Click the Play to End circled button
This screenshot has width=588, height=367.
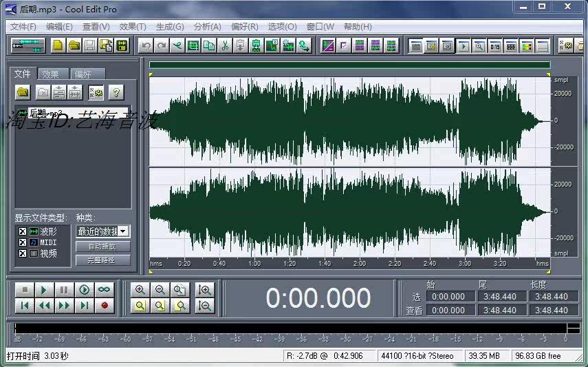pos(85,290)
